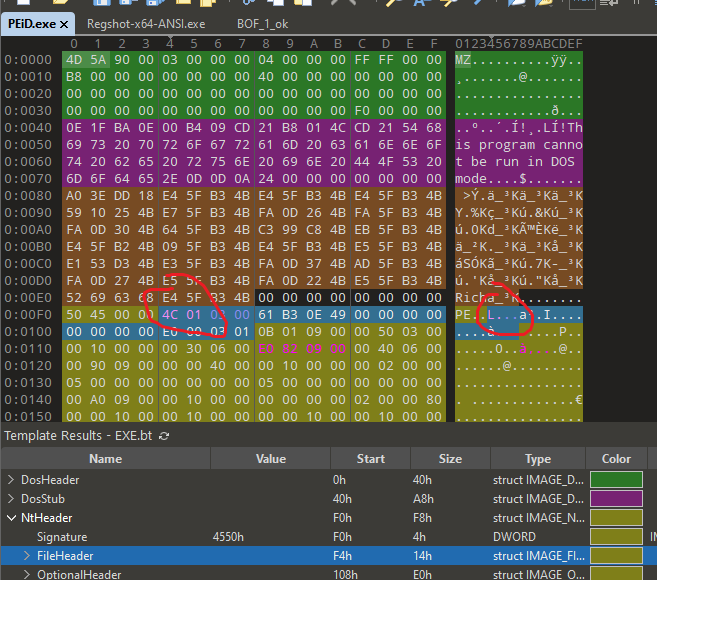Select hex byte 4C in row 0:00F0
The width and height of the screenshot is (711, 621).
coord(170,315)
